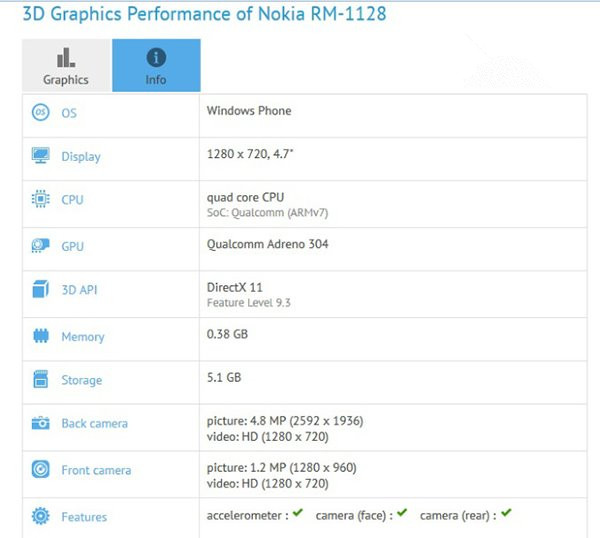Click the GPU card icon
Viewport: 600px width, 538px height.
[x=40, y=245]
